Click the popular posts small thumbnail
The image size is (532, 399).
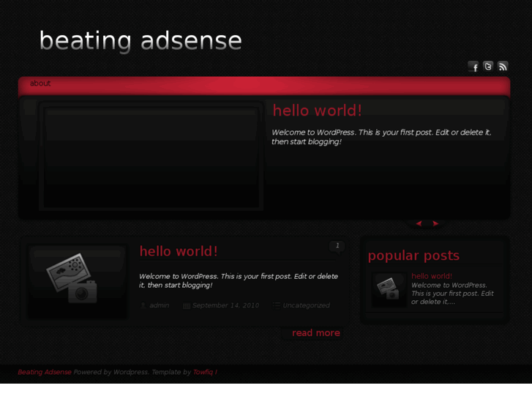[x=389, y=289]
